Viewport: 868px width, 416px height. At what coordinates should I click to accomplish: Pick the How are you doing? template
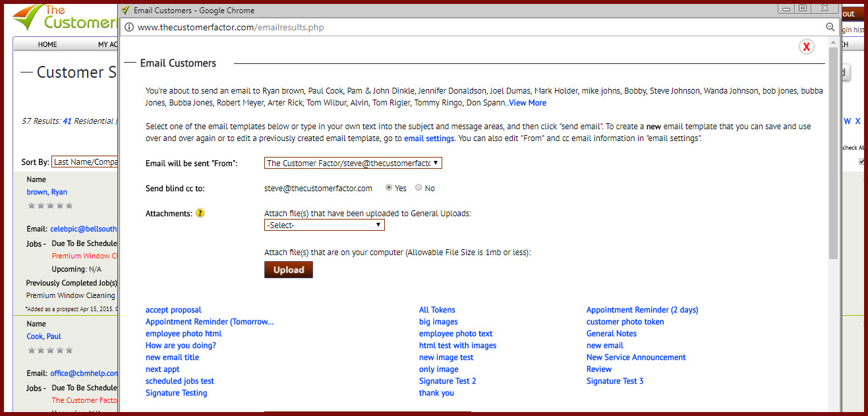pos(181,345)
